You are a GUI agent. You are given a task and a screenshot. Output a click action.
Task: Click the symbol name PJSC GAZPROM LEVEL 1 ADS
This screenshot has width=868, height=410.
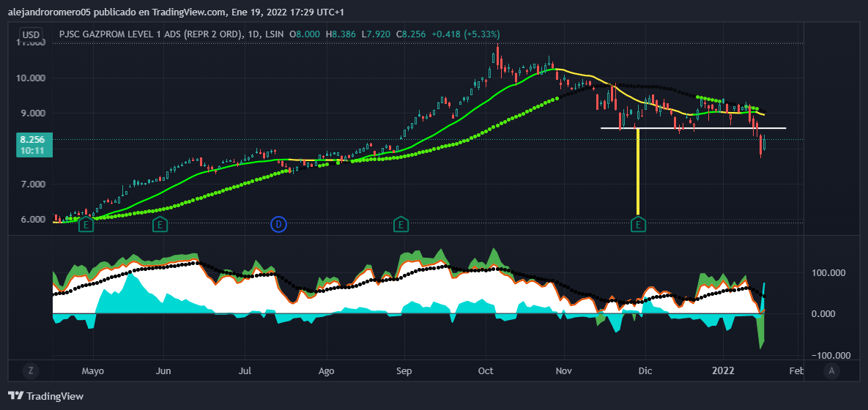coord(151,34)
